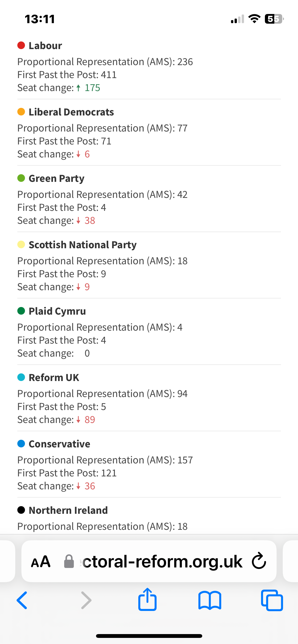Select the Scottish National Party heading

click(x=83, y=245)
